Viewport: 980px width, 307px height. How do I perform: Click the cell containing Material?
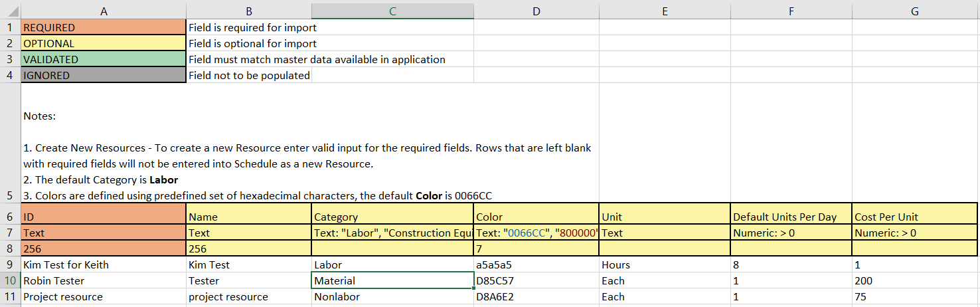point(392,280)
